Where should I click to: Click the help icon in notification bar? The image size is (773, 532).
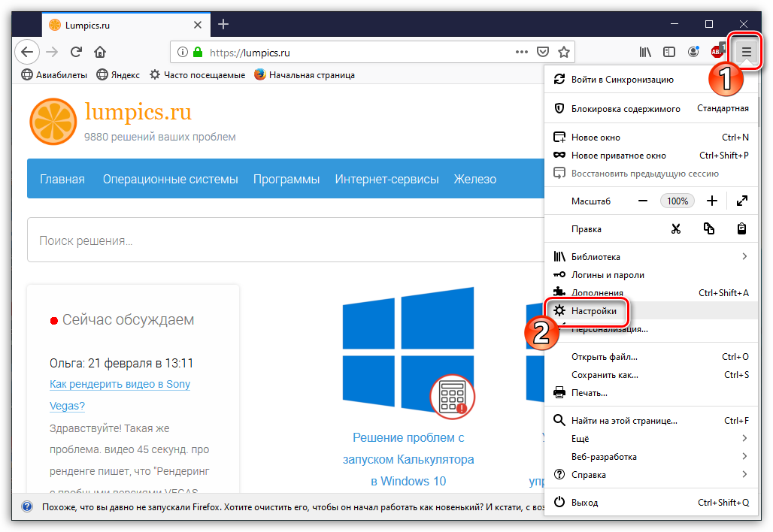(x=27, y=506)
